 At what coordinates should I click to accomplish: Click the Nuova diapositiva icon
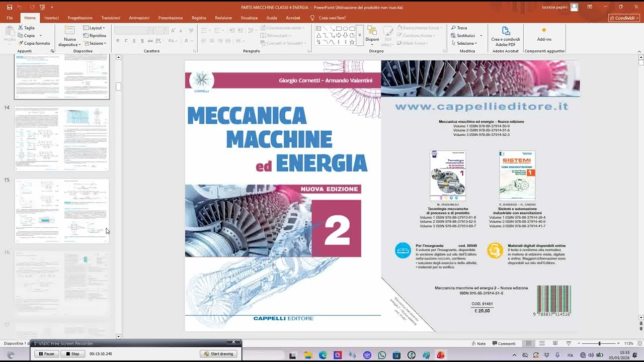click(69, 30)
